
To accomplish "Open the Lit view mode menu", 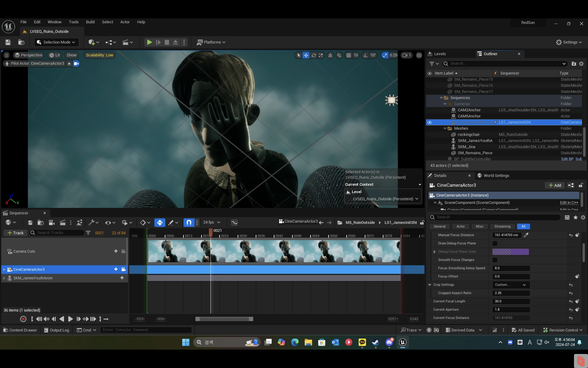I will 54,55.
